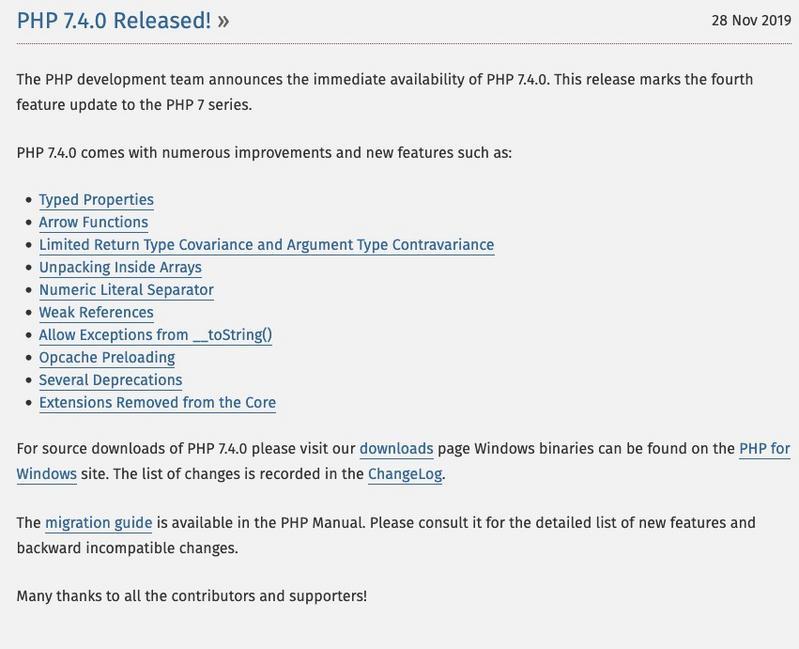Click the » arrow after the headline
This screenshot has height=649, width=799.
pos(223,21)
